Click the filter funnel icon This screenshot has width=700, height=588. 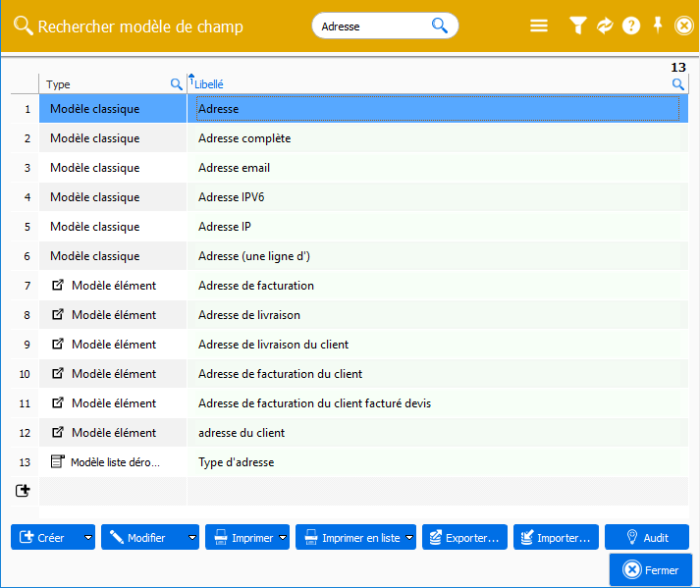tap(578, 27)
